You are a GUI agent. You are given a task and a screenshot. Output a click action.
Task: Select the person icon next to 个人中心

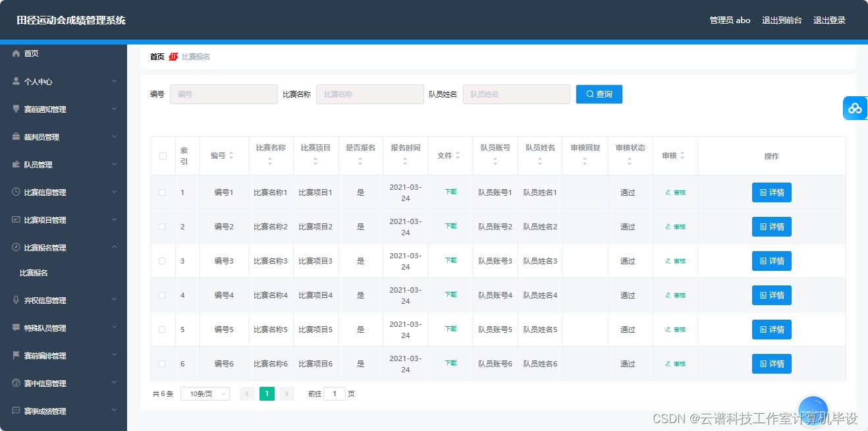[16, 81]
